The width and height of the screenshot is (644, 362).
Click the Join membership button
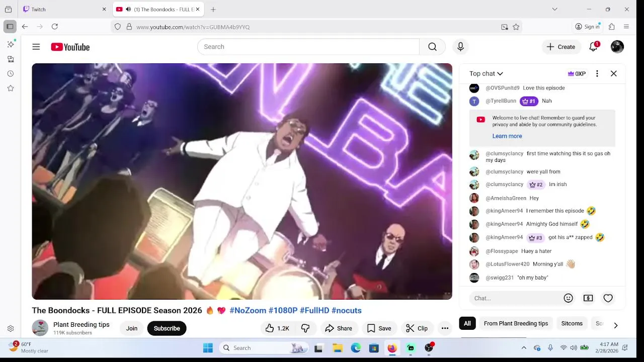tap(132, 328)
